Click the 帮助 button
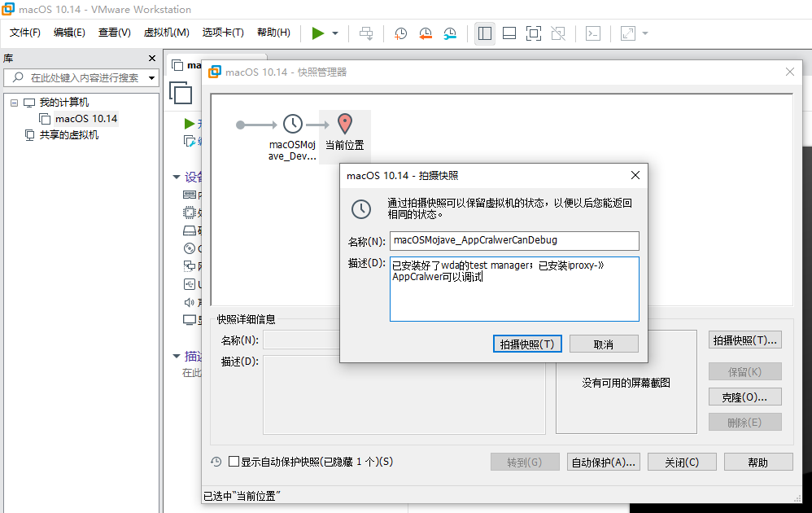The width and height of the screenshot is (812, 513). (758, 463)
